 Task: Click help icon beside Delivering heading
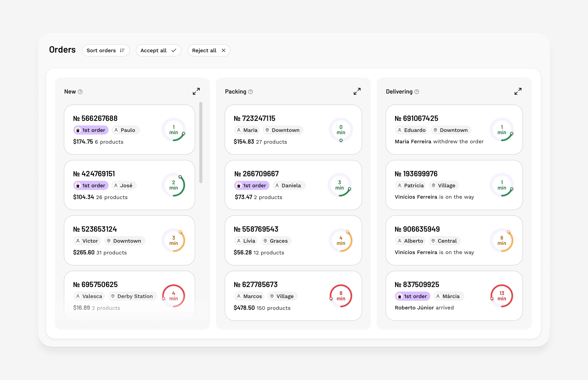[x=417, y=92]
